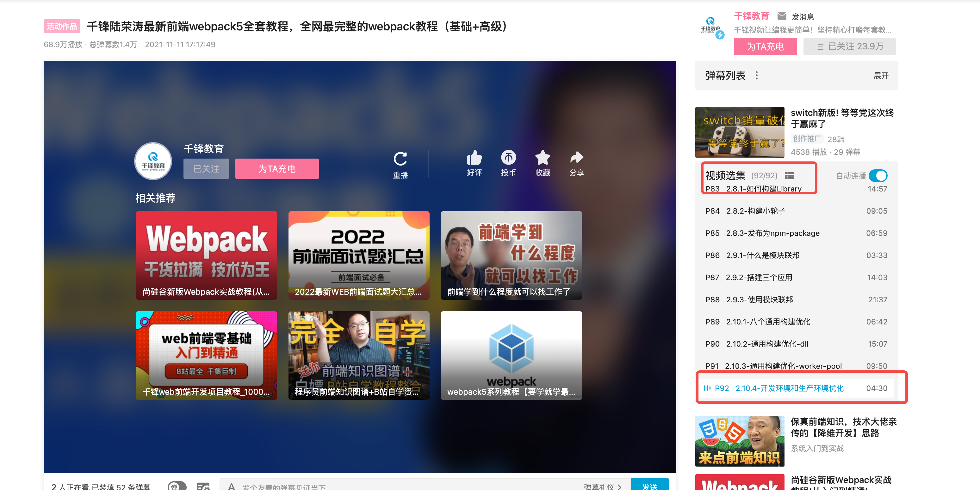
Task: Click the envelope icon beside 发消息
Action: pyautogui.click(x=782, y=16)
